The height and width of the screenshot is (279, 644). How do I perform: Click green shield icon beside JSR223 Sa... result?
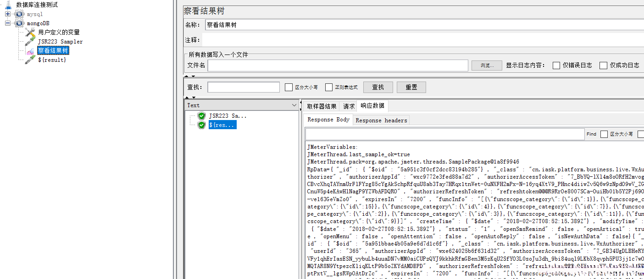tap(201, 116)
